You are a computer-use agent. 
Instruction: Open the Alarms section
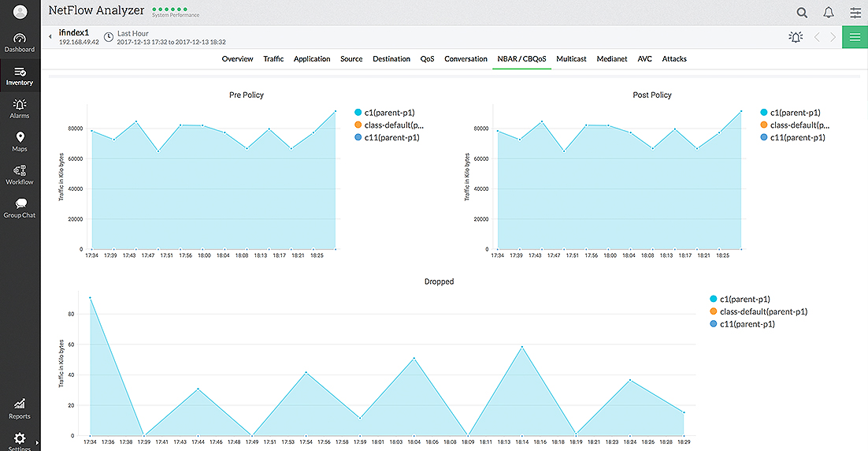pyautogui.click(x=20, y=109)
